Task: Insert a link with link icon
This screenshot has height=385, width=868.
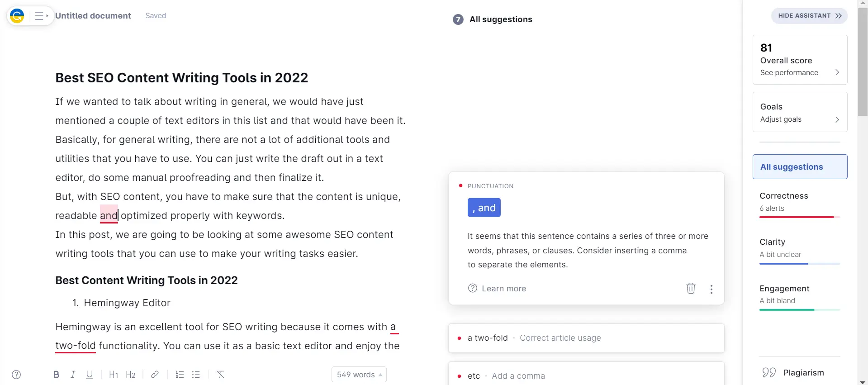Action: 155,375
